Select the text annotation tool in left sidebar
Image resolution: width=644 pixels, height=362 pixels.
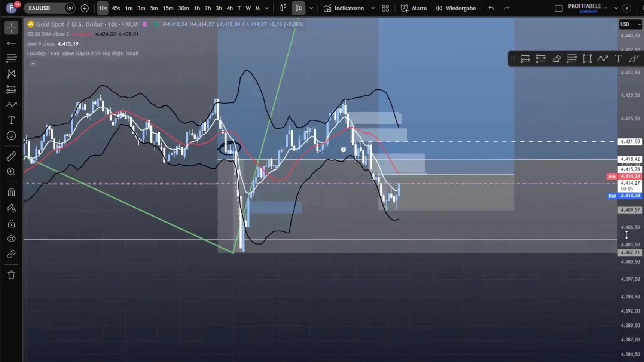(11, 120)
